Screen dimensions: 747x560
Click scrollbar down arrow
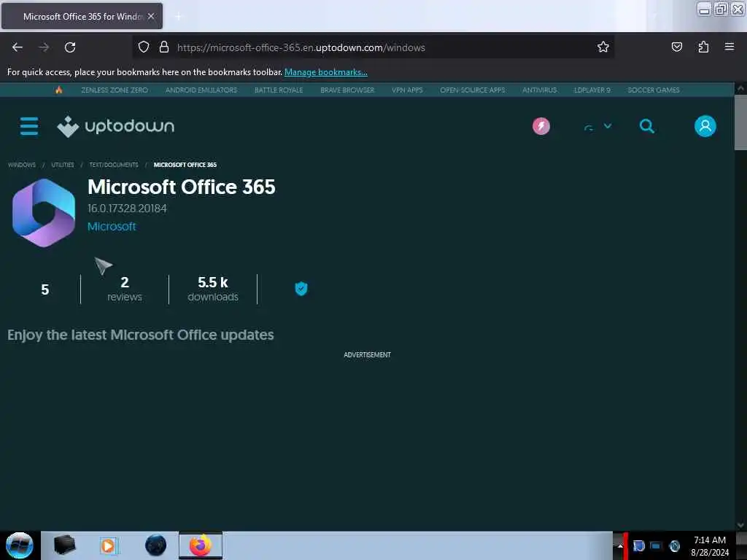coord(740,525)
